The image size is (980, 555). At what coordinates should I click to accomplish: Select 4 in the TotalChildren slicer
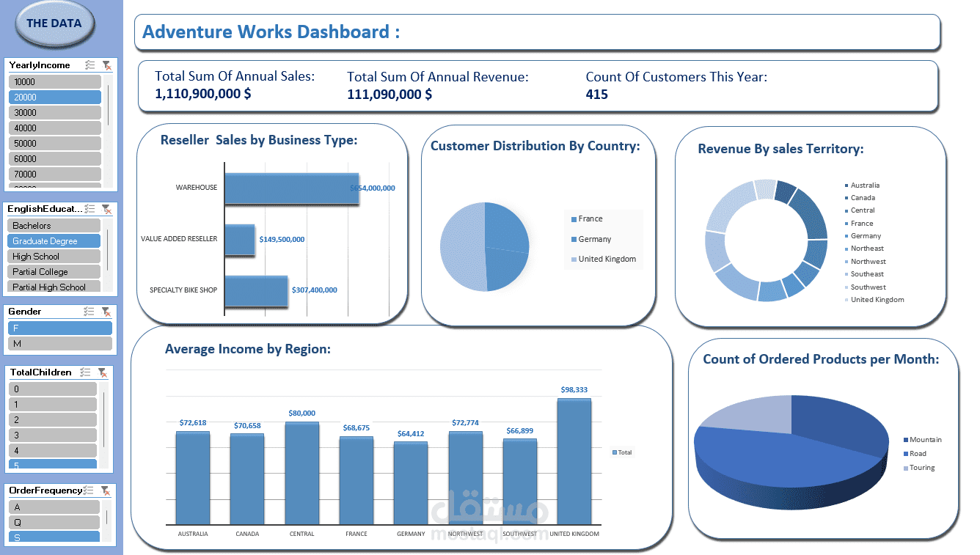(53, 450)
